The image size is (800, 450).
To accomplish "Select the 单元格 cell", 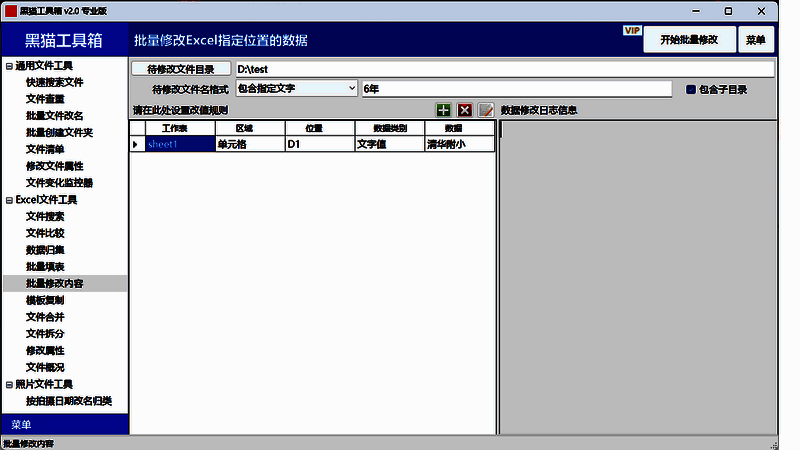I will click(250, 144).
